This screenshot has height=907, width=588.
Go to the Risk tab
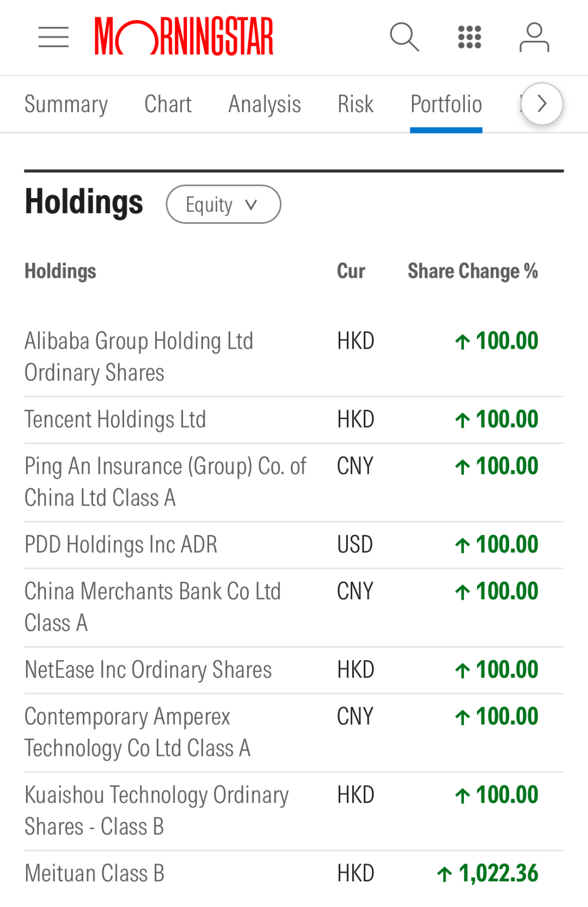point(356,104)
